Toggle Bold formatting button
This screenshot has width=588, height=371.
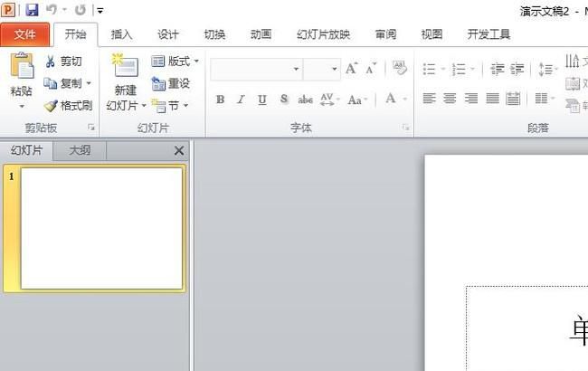click(221, 99)
